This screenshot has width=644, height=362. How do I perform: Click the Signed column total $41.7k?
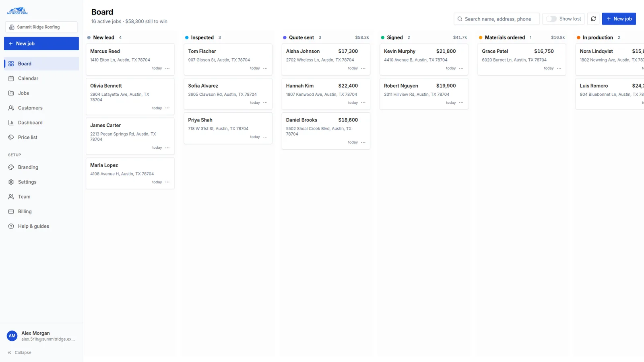[460, 37]
